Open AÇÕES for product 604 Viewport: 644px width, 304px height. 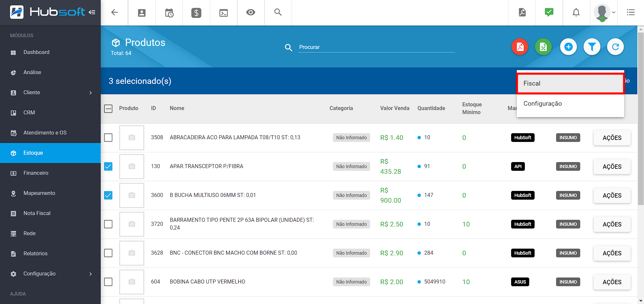(612, 282)
